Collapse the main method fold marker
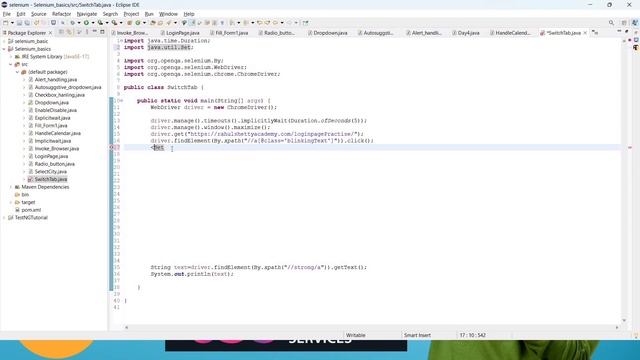This screenshot has width=640, height=360. point(122,100)
